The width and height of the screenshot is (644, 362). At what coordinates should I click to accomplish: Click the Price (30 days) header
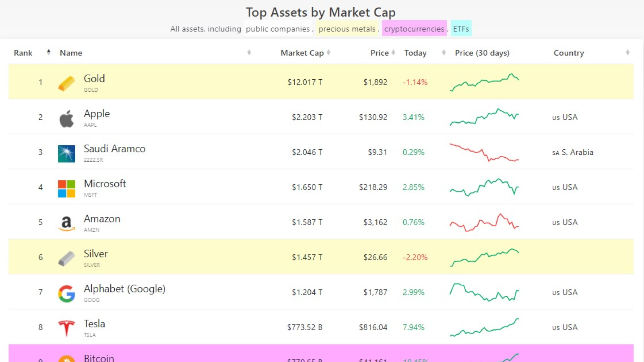coord(482,53)
